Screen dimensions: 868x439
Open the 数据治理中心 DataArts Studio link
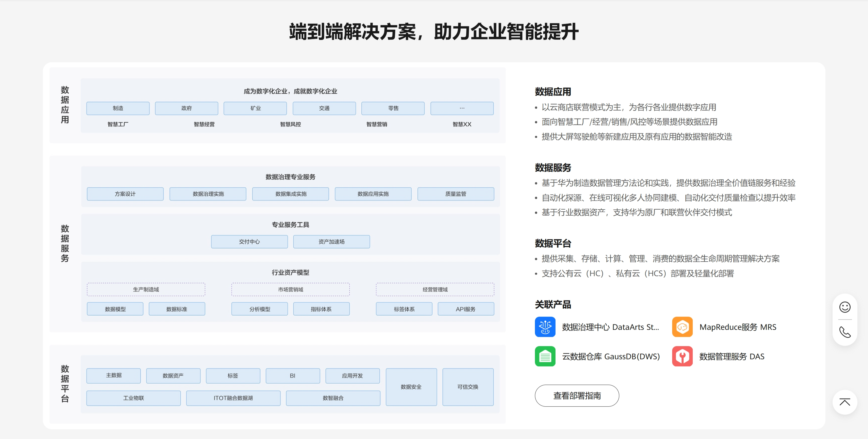pos(610,327)
